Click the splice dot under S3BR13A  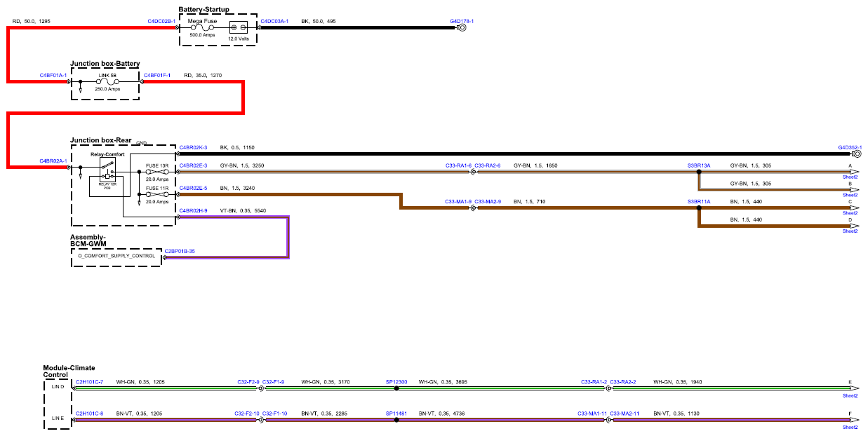coord(699,172)
